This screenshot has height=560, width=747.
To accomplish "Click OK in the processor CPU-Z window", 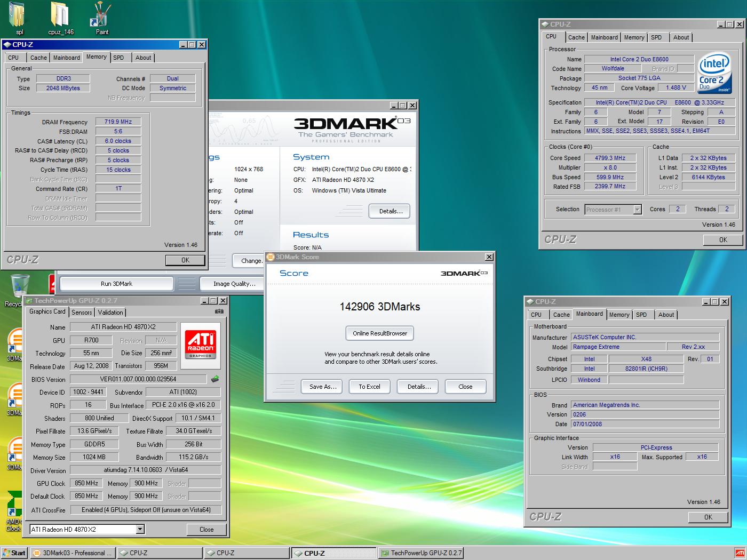I will 723,240.
